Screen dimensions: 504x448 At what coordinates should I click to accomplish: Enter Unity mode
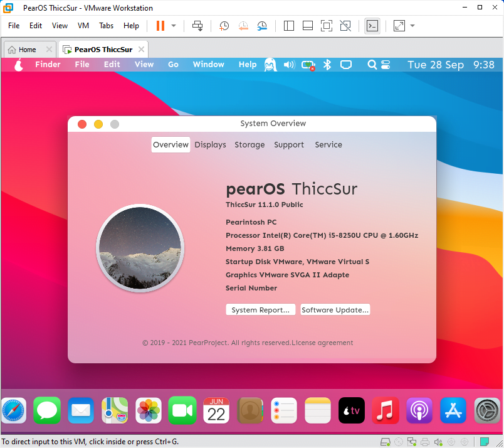[345, 26]
